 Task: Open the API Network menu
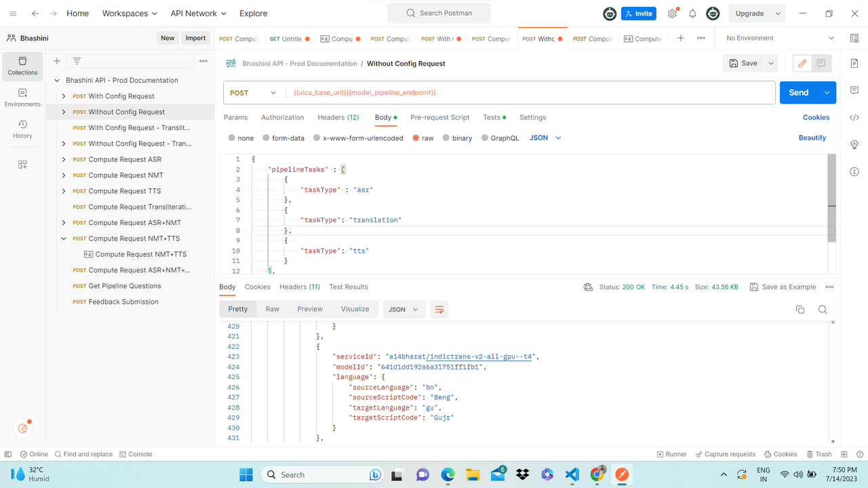pyautogui.click(x=199, y=14)
